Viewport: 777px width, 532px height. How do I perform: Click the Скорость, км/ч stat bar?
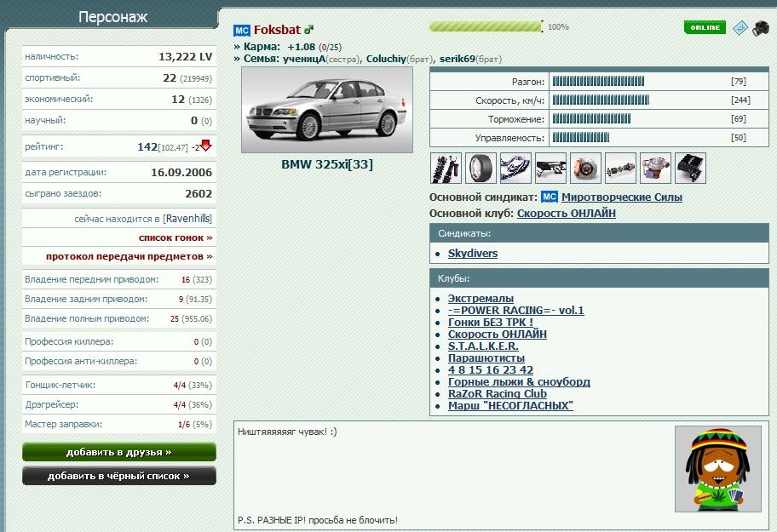point(601,100)
